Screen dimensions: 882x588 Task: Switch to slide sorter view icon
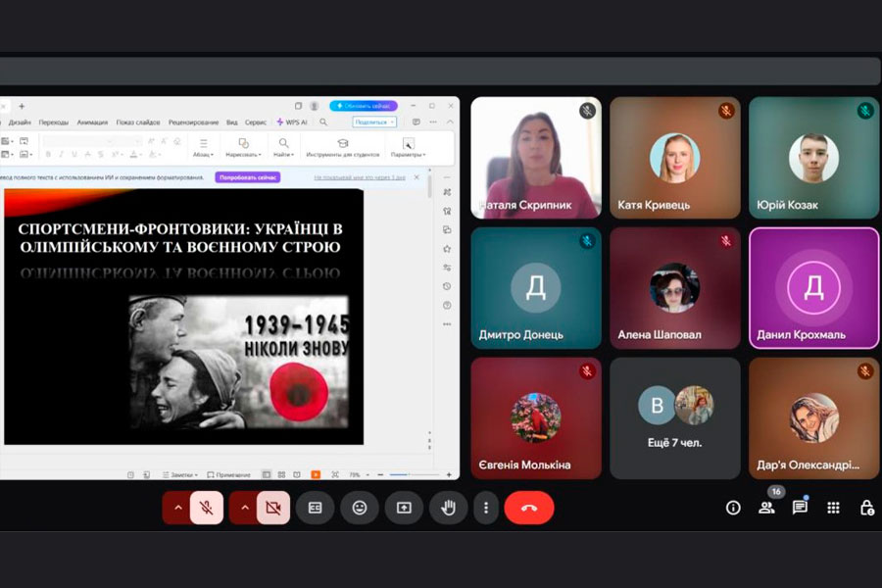[282, 475]
